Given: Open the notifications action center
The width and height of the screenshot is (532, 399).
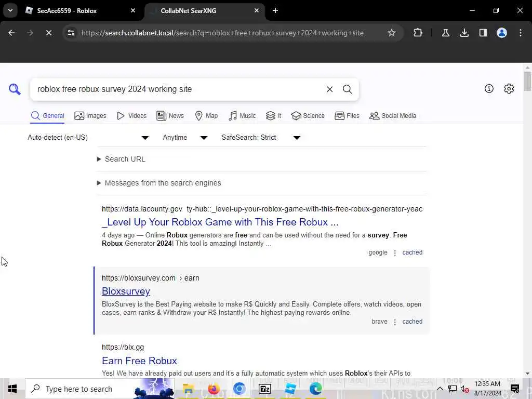Looking at the screenshot, I should pos(515,389).
